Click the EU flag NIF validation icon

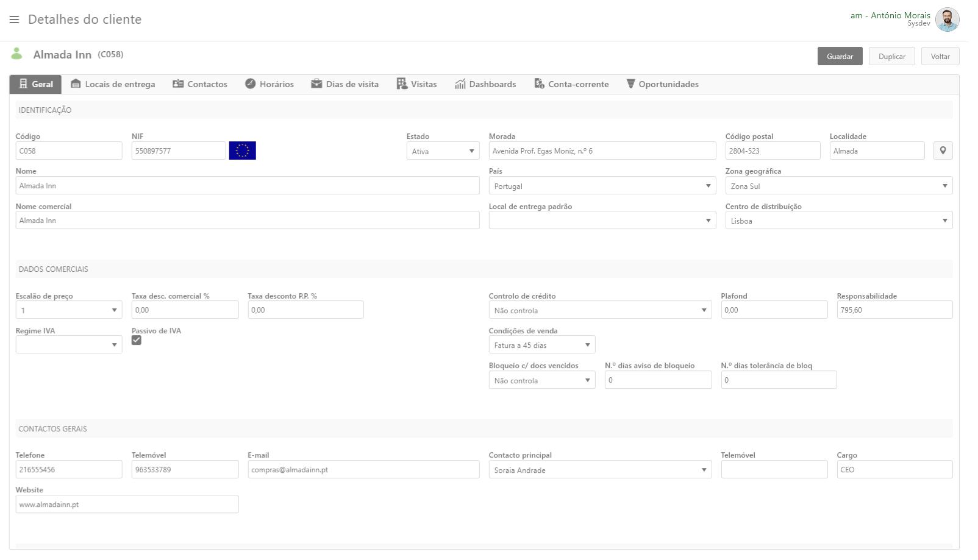click(x=242, y=151)
